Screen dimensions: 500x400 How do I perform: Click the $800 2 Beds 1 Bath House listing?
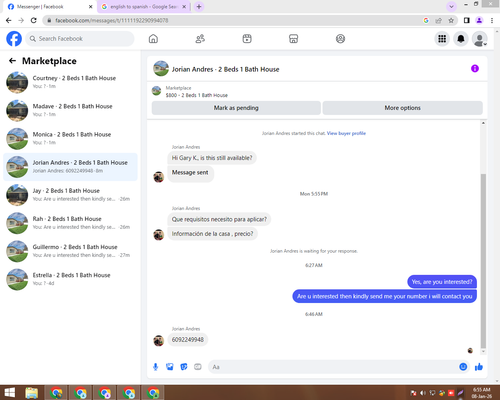pos(196,95)
